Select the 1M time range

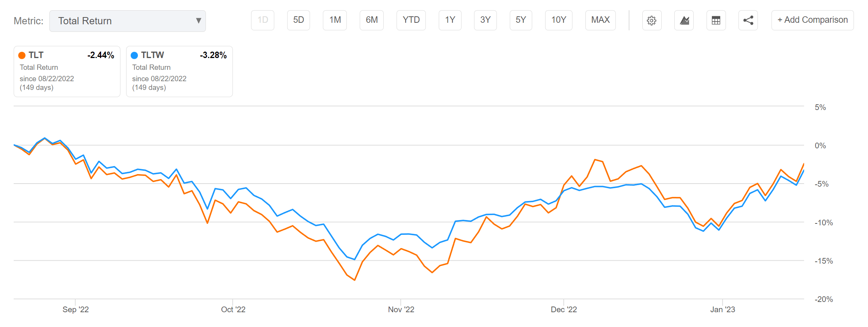335,20
